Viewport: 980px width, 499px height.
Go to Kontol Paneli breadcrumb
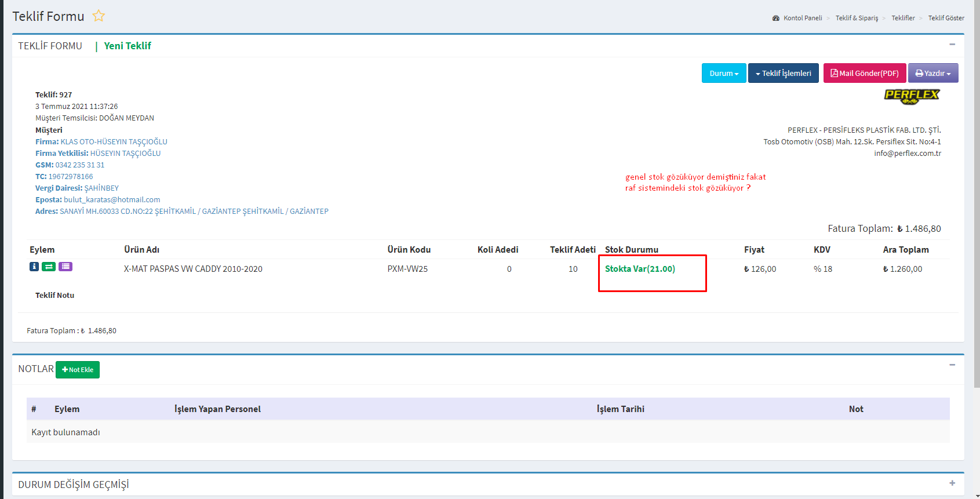802,18
